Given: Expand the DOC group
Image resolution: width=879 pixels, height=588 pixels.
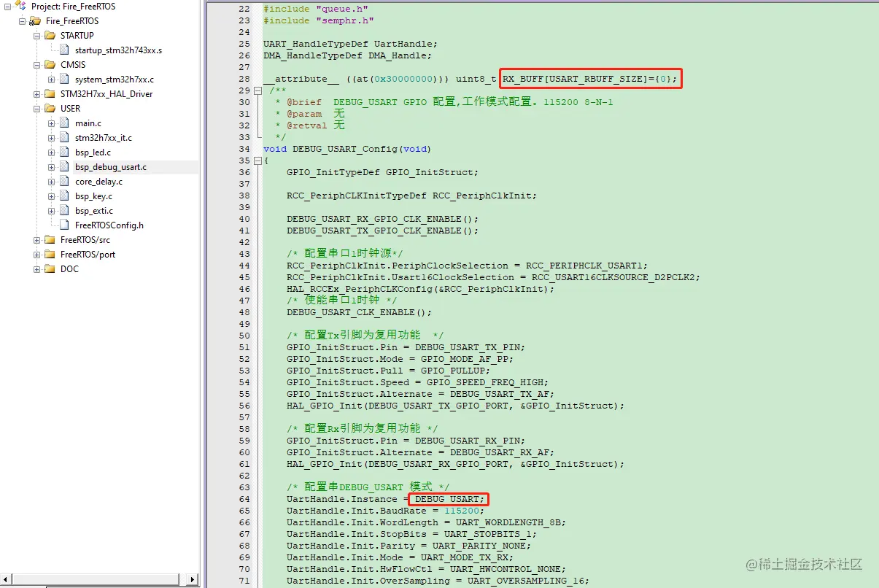Looking at the screenshot, I should [x=37, y=269].
